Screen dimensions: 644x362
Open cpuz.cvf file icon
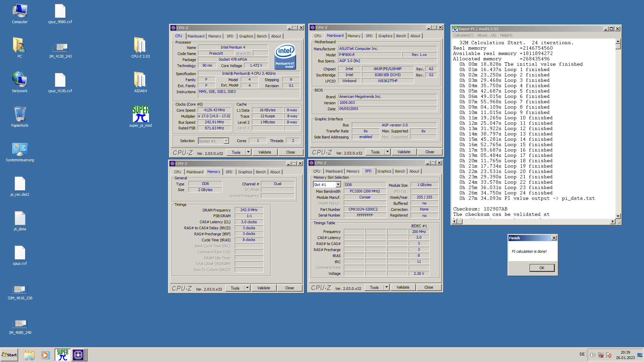[x=20, y=256]
